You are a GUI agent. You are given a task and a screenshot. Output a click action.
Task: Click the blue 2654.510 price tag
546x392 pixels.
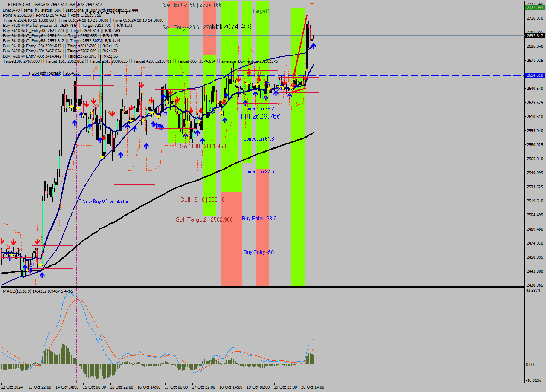coord(534,75)
